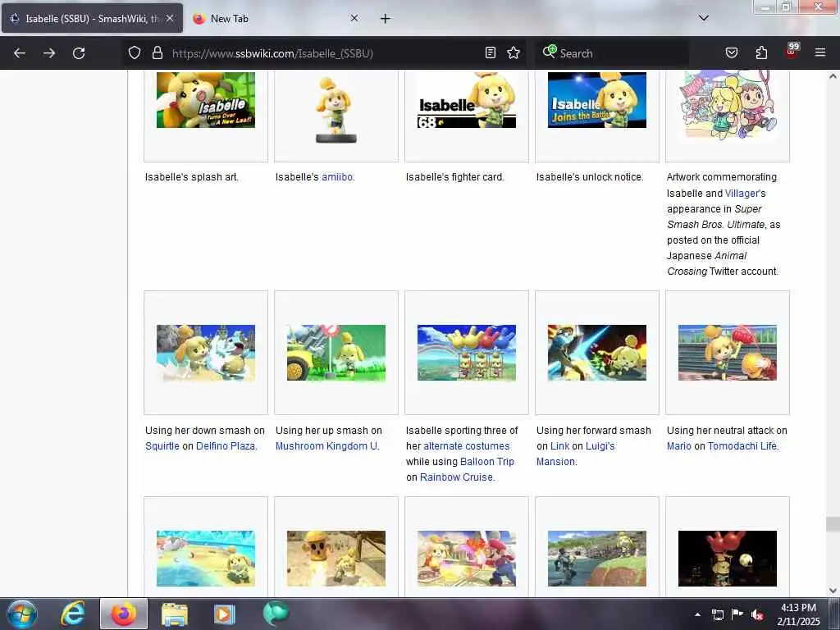840x630 pixels.
Task: Switch to Isabelle (SSBU) tab
Action: (92, 18)
